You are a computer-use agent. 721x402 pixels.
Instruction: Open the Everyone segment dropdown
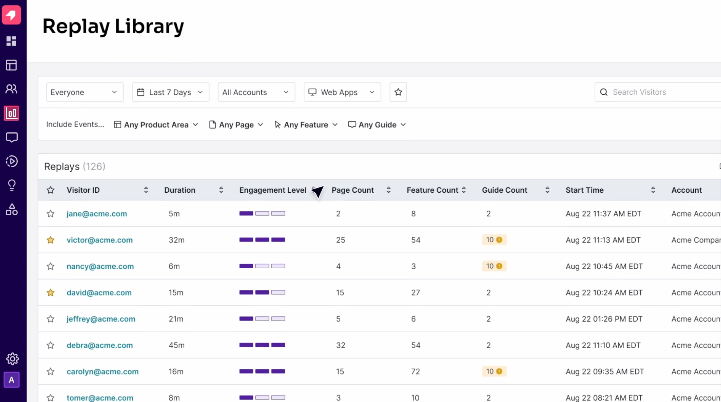coord(84,92)
